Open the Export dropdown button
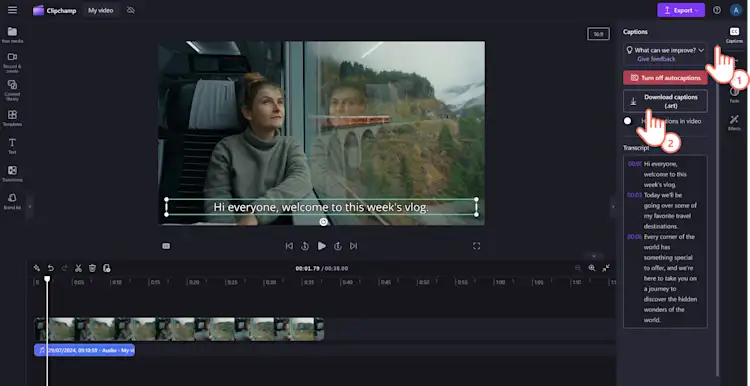Screen dimensions: 750x386 coord(681,10)
